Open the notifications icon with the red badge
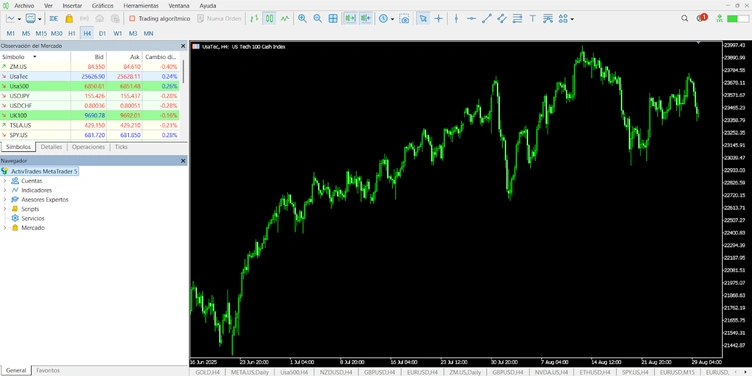Image resolution: width=752 pixels, height=376 pixels. coord(701,18)
